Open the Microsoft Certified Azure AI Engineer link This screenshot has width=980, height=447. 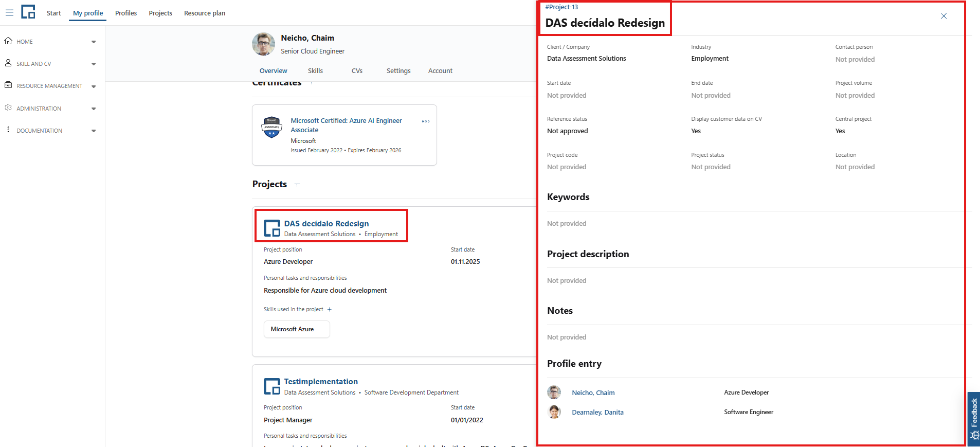(347, 125)
